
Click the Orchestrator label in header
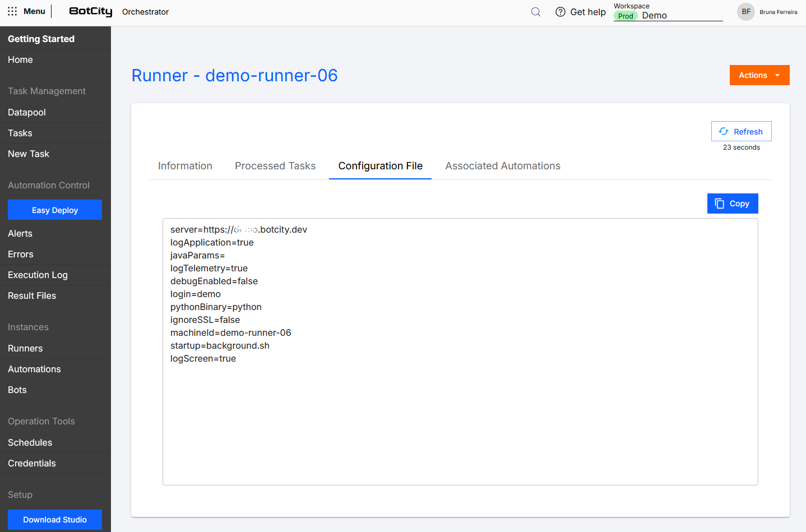[x=145, y=12]
